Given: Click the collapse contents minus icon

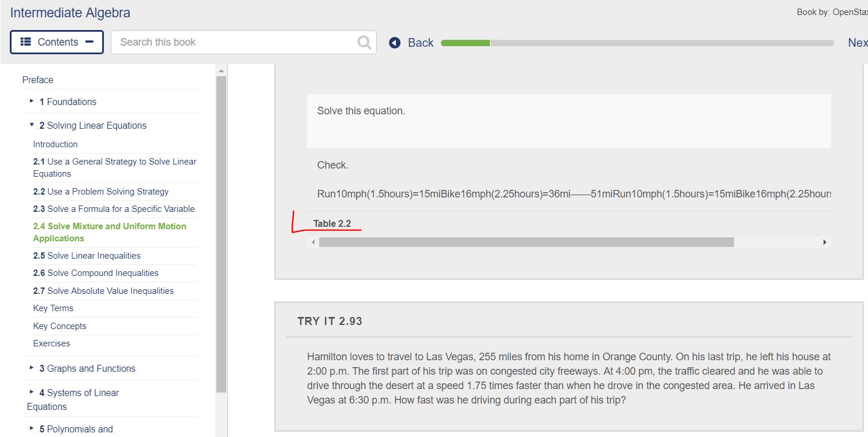Looking at the screenshot, I should point(90,42).
